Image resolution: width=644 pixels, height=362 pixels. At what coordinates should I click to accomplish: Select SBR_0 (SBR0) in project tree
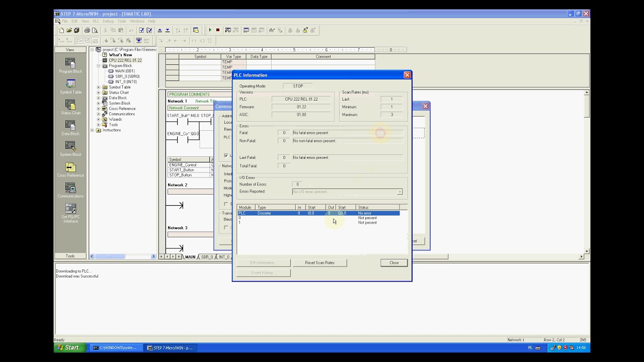tap(127, 76)
